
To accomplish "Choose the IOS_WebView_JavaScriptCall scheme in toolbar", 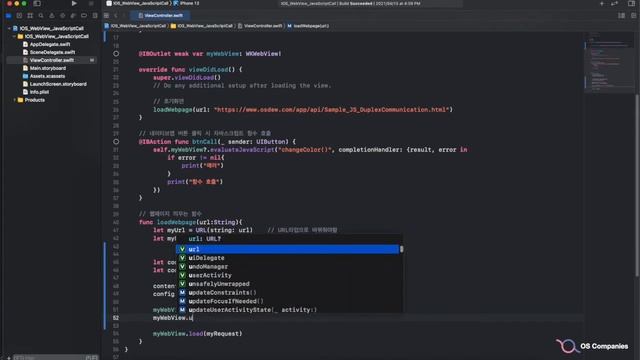I will pos(138,3).
